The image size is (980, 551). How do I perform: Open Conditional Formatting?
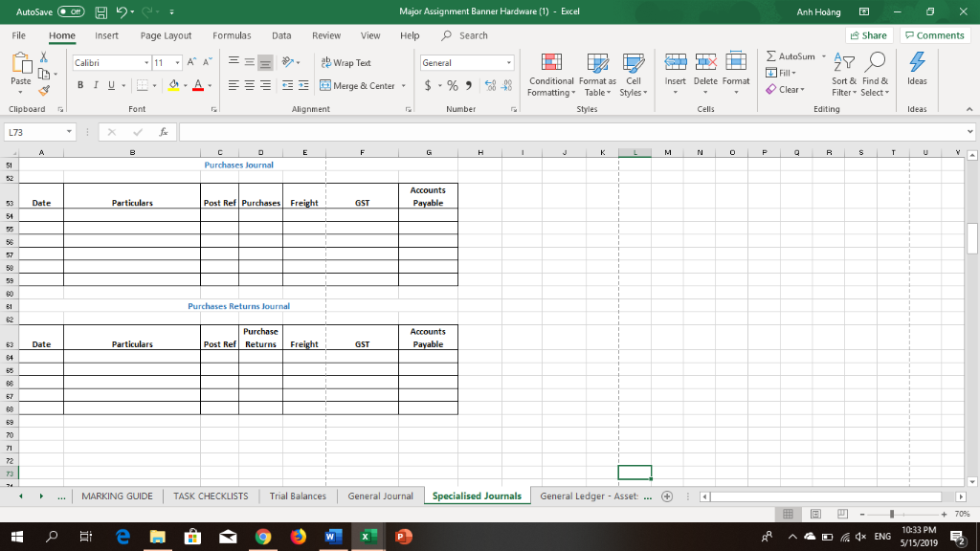pos(550,75)
